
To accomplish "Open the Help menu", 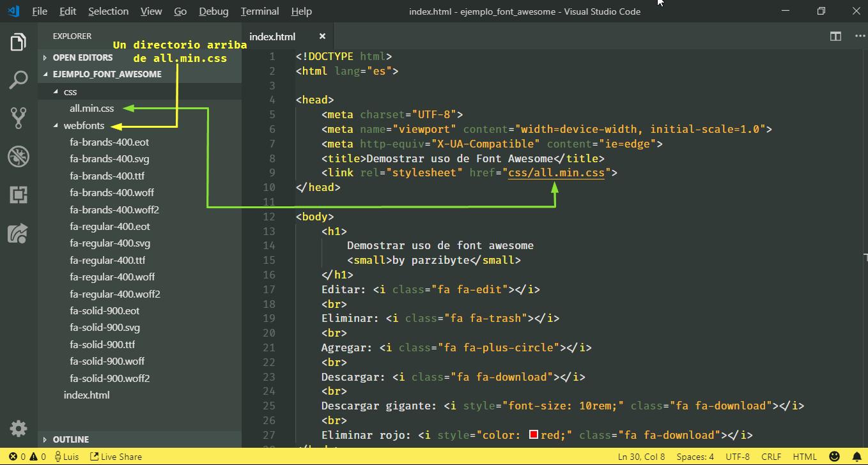I will pyautogui.click(x=301, y=11).
